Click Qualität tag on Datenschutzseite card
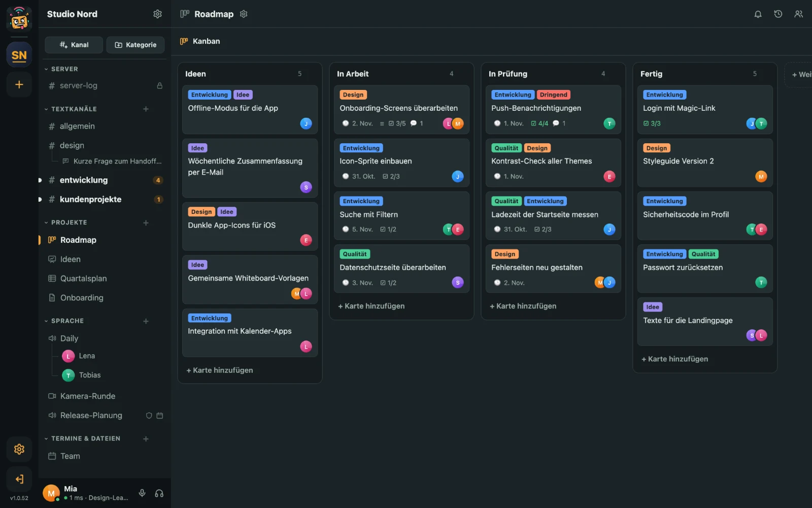This screenshot has height=508, width=812. [355, 254]
